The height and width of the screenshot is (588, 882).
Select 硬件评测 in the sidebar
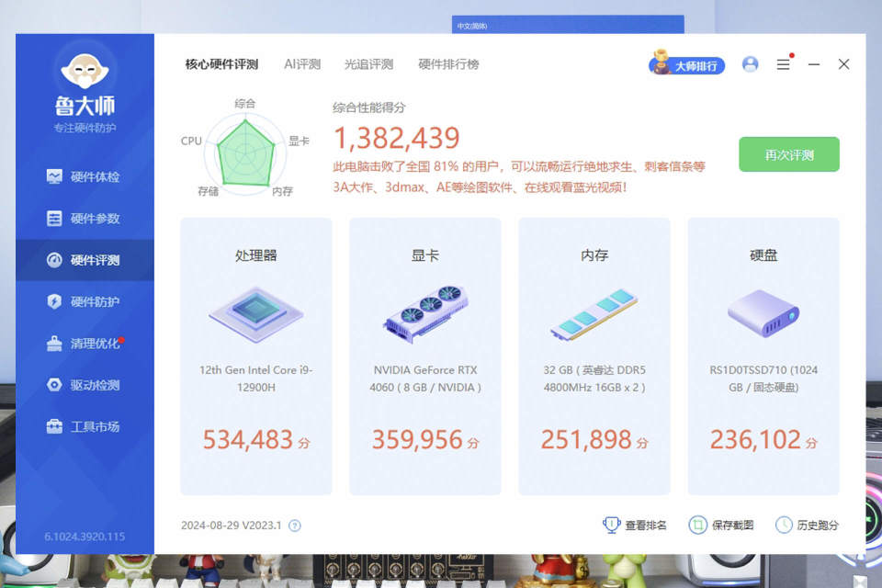[85, 260]
